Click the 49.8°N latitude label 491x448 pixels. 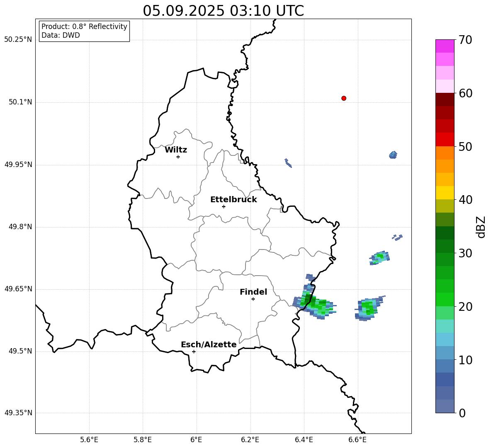coord(20,227)
